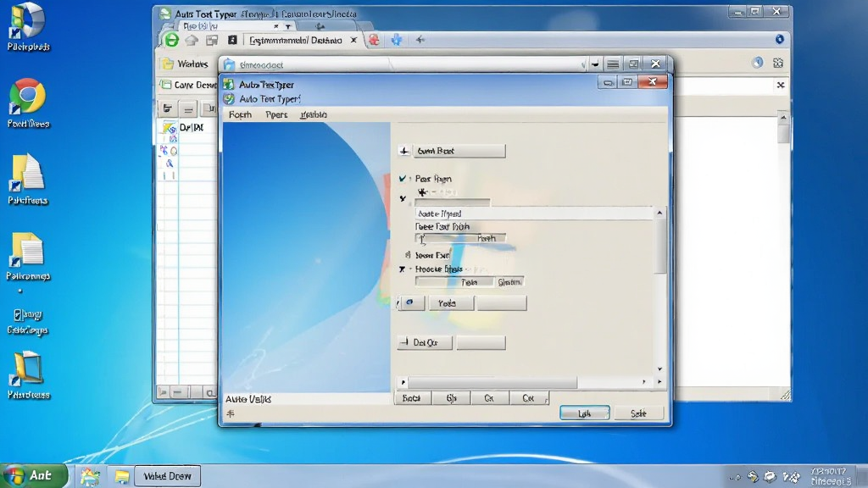Open the Tola combo box under Hoocte Ehais
This screenshot has width=868, height=488.
(x=454, y=282)
